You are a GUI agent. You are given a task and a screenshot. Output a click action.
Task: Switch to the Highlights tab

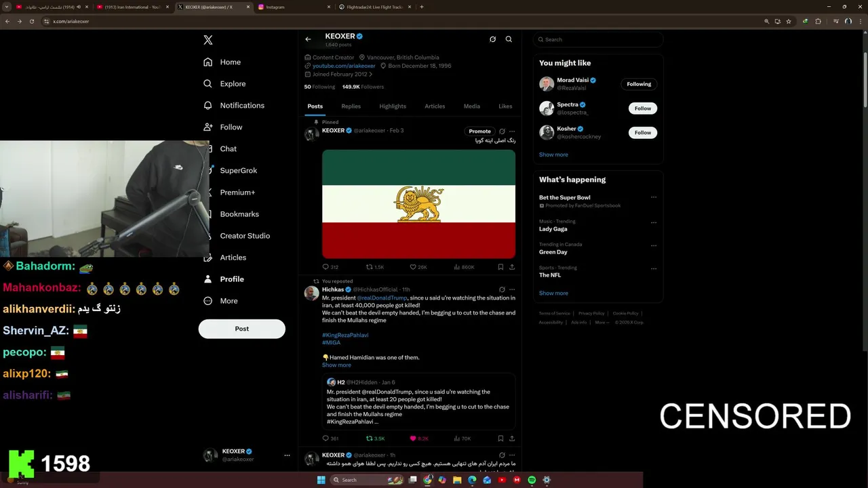click(393, 106)
